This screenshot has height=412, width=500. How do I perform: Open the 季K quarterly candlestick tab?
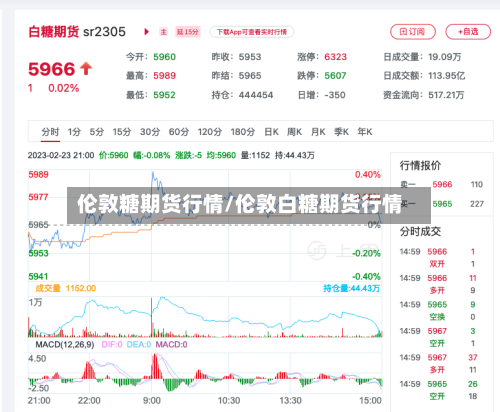pos(341,132)
